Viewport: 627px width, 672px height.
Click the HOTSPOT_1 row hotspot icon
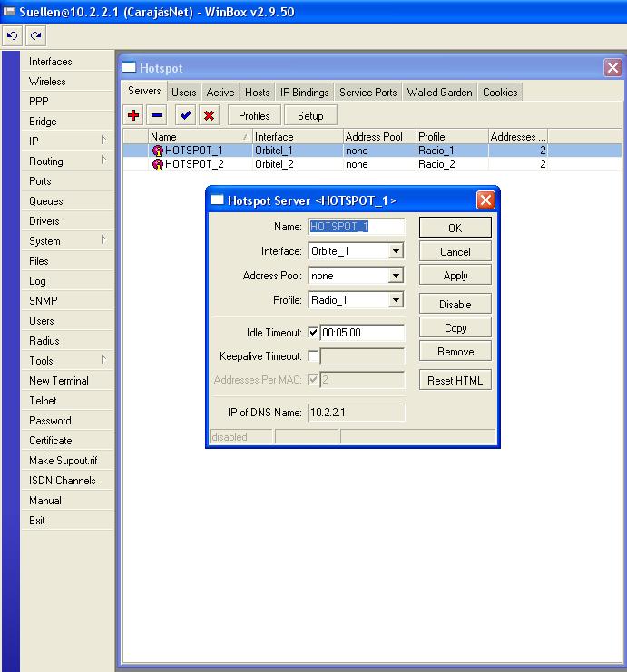[158, 151]
